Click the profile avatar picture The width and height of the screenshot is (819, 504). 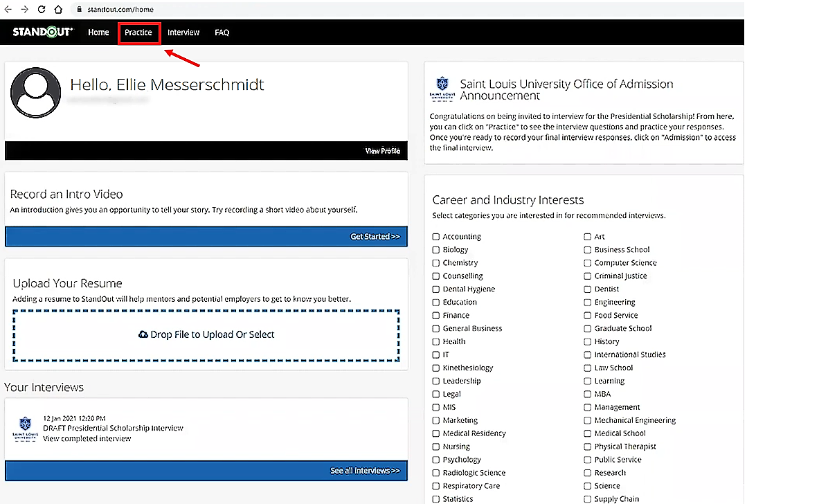pos(35,93)
